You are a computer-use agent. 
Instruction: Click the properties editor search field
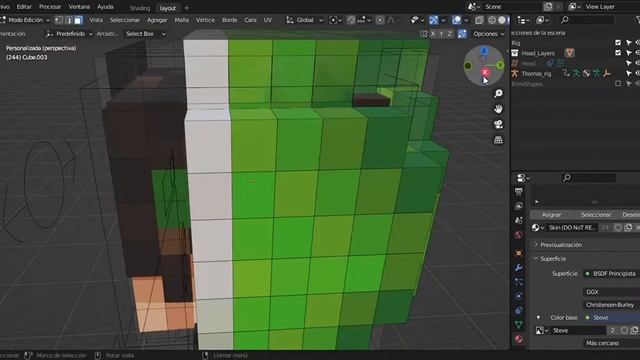pyautogui.click(x=589, y=178)
